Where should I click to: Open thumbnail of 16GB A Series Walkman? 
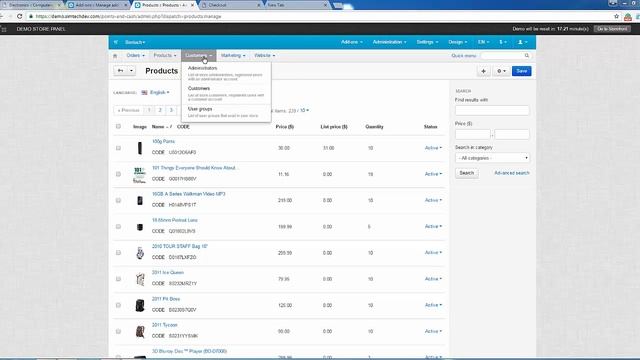pyautogui.click(x=140, y=200)
